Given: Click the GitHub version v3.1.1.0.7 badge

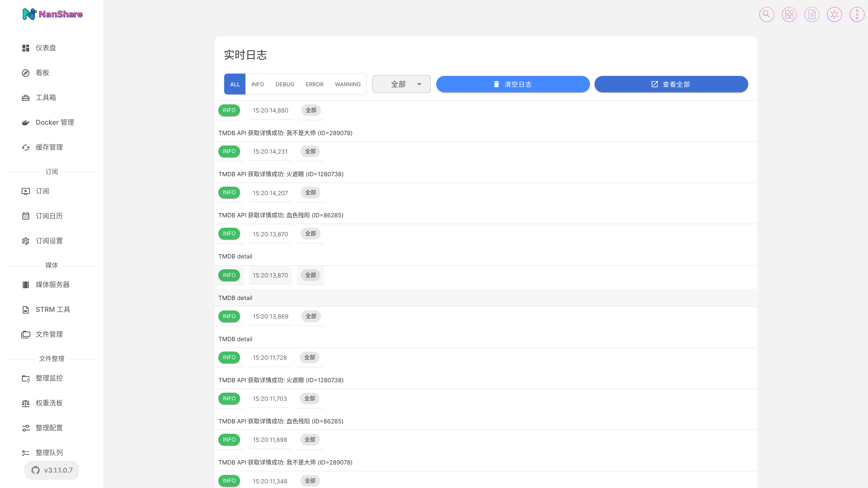Looking at the screenshot, I should pyautogui.click(x=52, y=470).
